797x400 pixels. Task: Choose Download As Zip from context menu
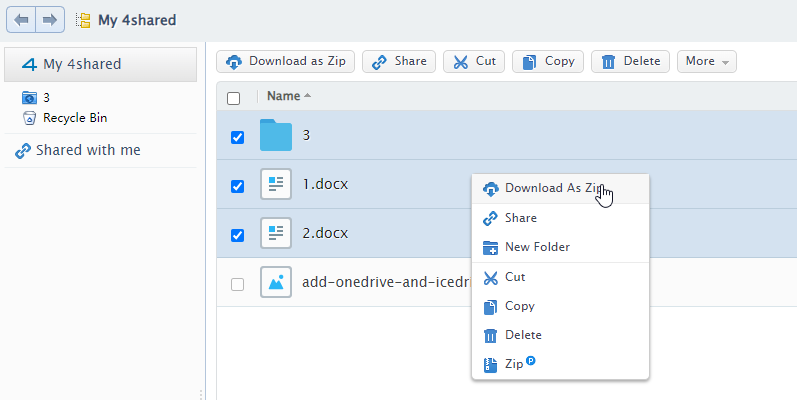[x=553, y=188]
